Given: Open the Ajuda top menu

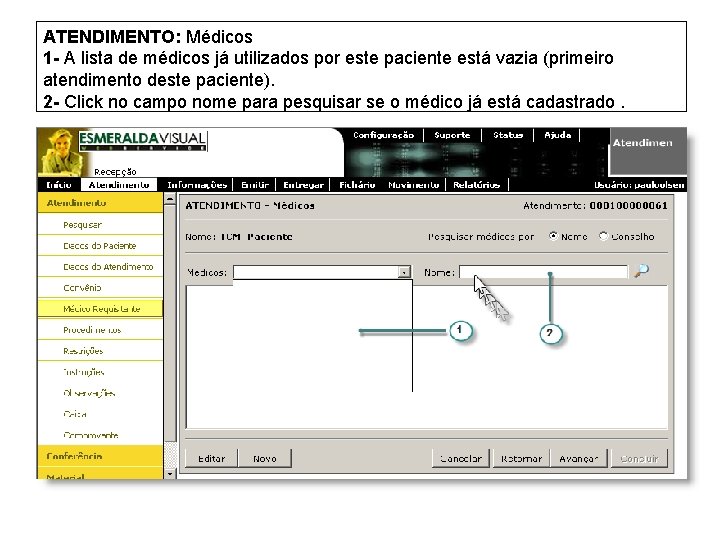Looking at the screenshot, I should click(x=557, y=135).
